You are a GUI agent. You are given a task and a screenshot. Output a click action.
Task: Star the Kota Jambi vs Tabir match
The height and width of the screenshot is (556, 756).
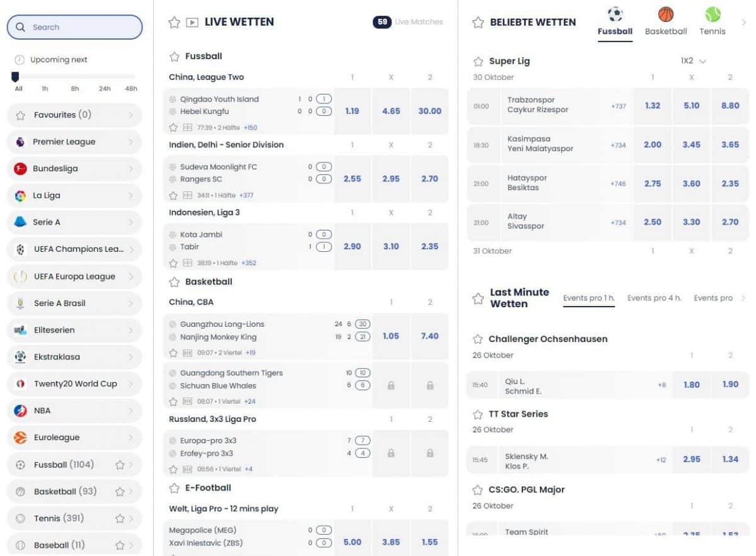pos(173,263)
